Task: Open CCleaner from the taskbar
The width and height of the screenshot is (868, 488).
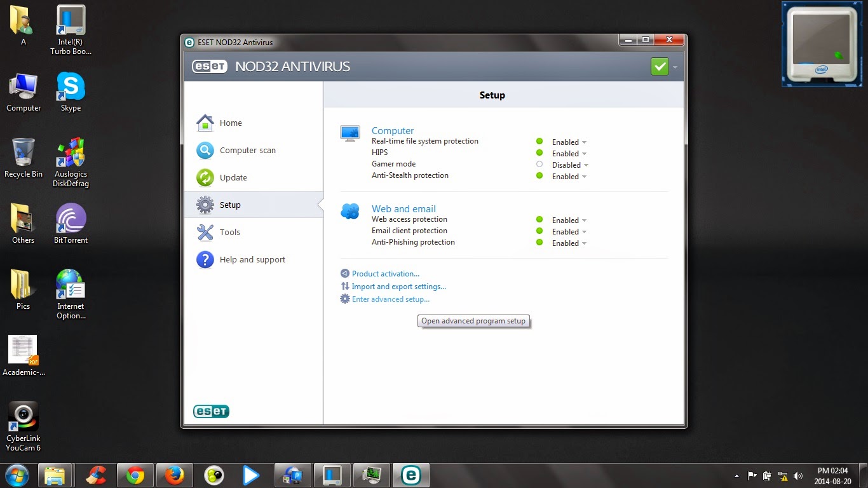Action: point(96,475)
